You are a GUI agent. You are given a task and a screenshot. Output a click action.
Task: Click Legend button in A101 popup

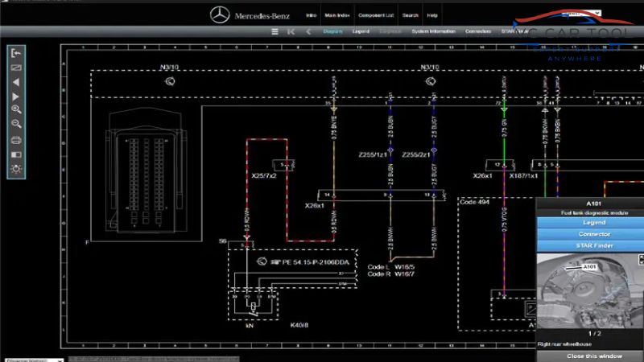593,223
